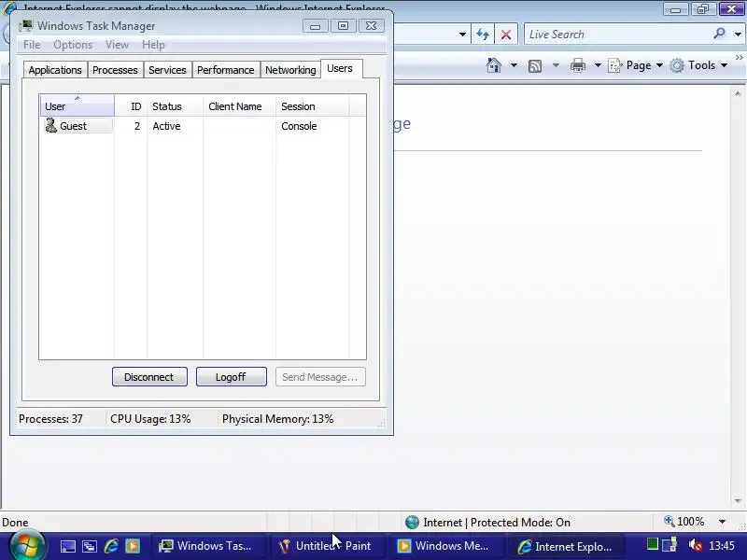Sort by the ID column header

click(131, 106)
